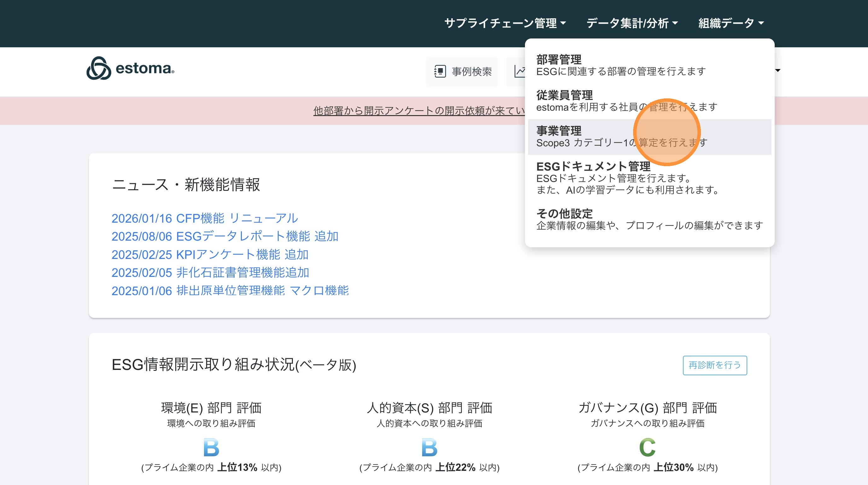This screenshot has height=485, width=868.
Task: Choose 事業管理 in the dropdown menu
Action: (x=649, y=137)
